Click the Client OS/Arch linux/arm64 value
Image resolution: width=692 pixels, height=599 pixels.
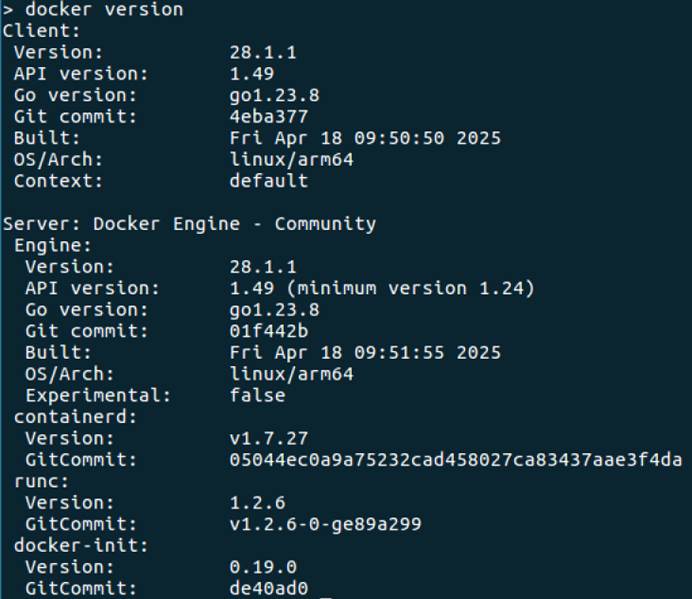coord(292,159)
